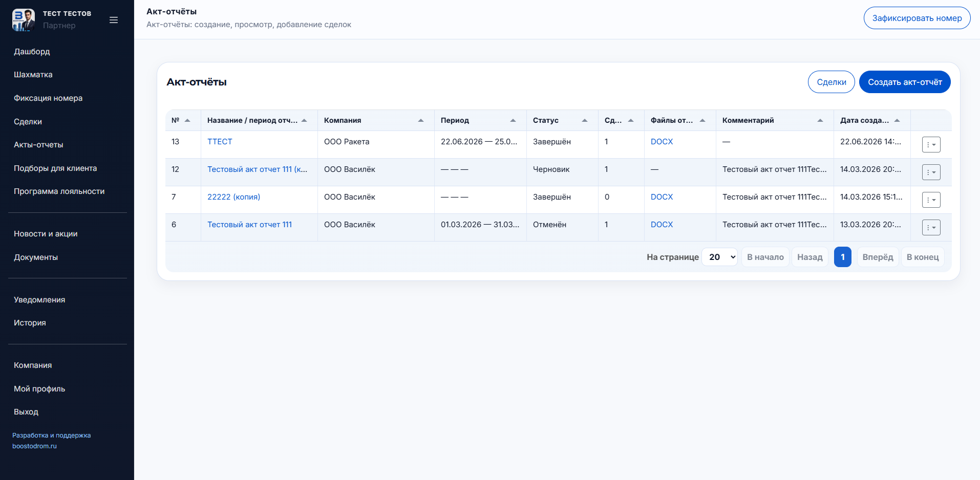Click В конец pagination button
The image size is (980, 480).
(x=923, y=257)
